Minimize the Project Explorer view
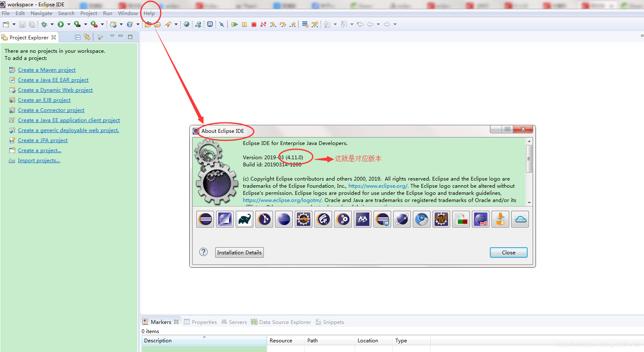This screenshot has height=352, width=644. pos(121,36)
